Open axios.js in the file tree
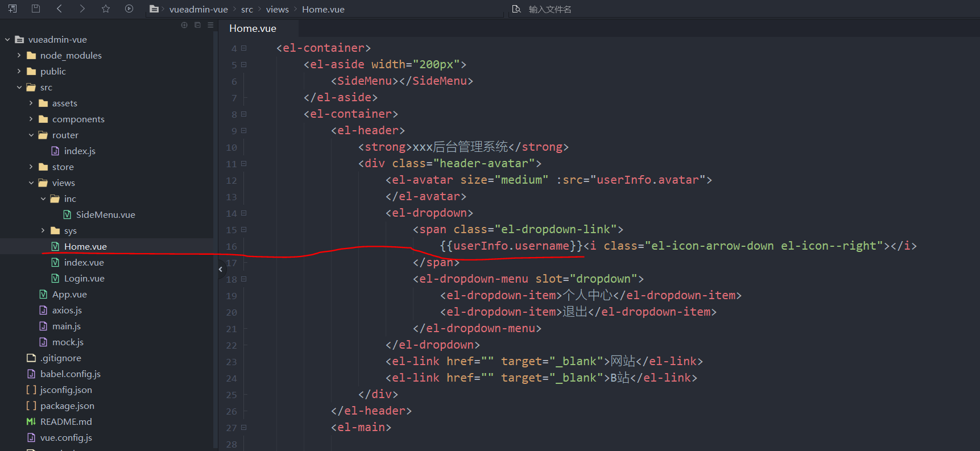Image resolution: width=980 pixels, height=451 pixels. (67, 310)
